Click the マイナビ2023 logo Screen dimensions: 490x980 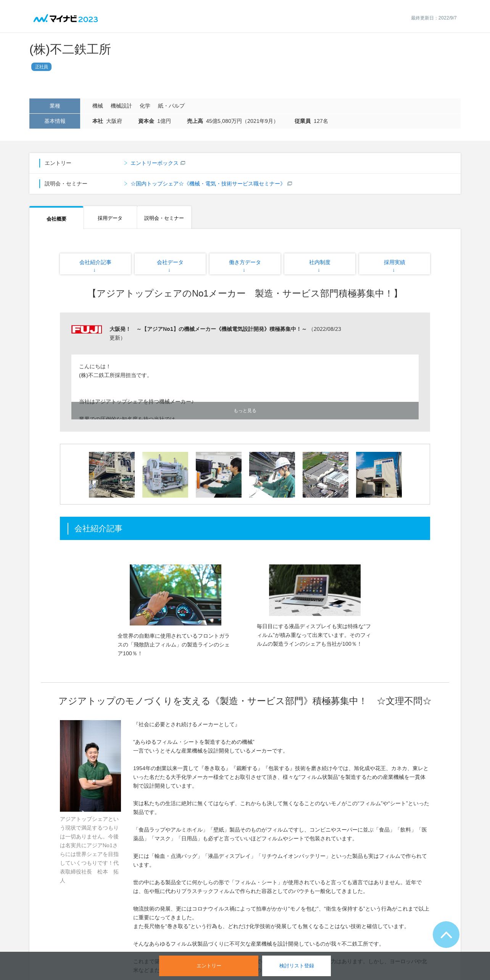[66, 19]
